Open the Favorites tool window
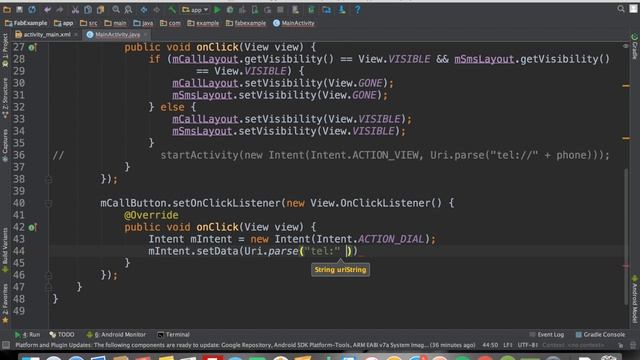 pos(5,304)
